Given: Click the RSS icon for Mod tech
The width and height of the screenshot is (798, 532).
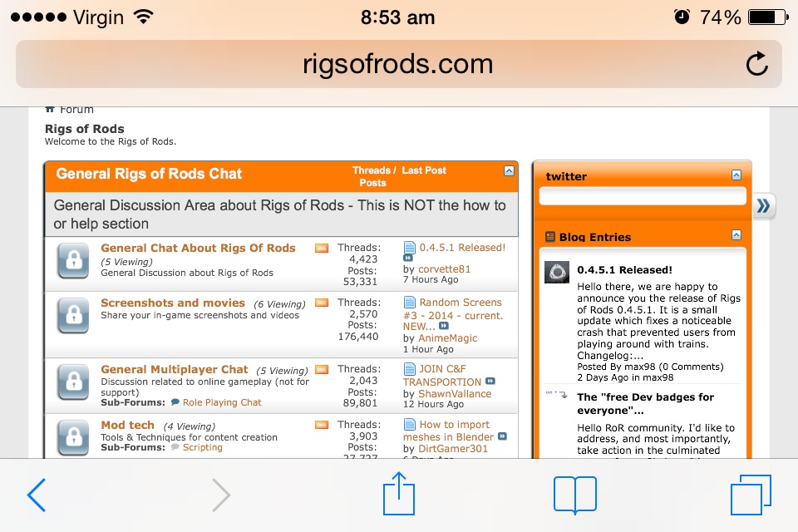Looking at the screenshot, I should click(x=322, y=425).
